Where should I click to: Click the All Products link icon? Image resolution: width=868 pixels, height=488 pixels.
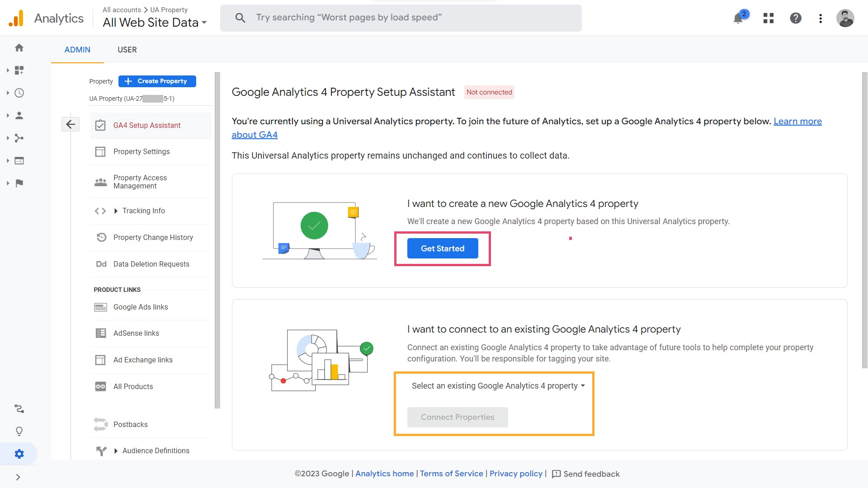[100, 386]
